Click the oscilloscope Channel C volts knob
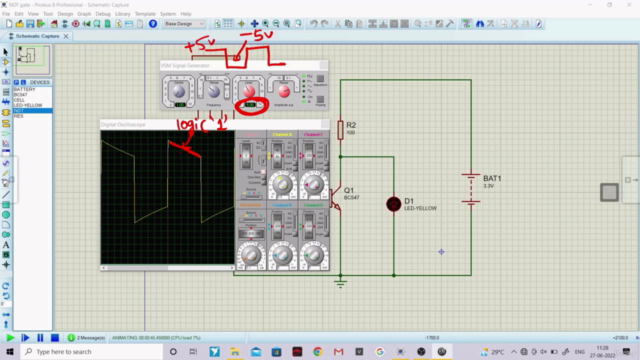 [313, 185]
